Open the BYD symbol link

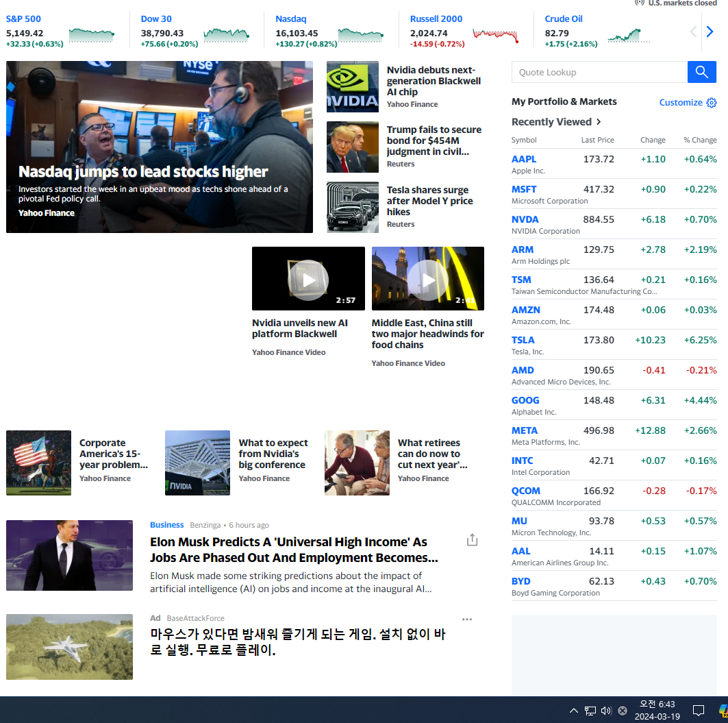(520, 581)
